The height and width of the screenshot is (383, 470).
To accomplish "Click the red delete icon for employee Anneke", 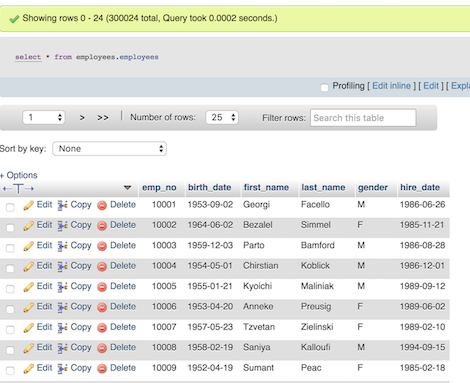I will (x=102, y=307).
